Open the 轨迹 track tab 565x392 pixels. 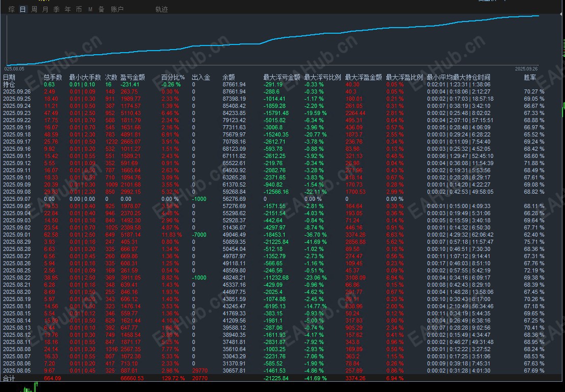161,9
